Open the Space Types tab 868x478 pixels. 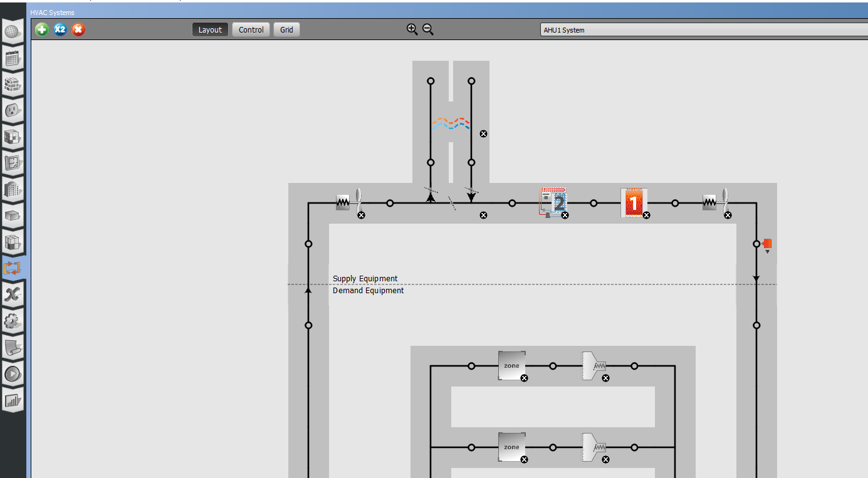pos(13,137)
